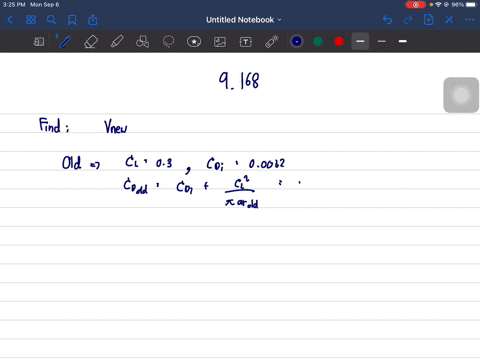The width and height of the screenshot is (480, 360).
Task: Select the Highlighter tool
Action: (117, 42)
